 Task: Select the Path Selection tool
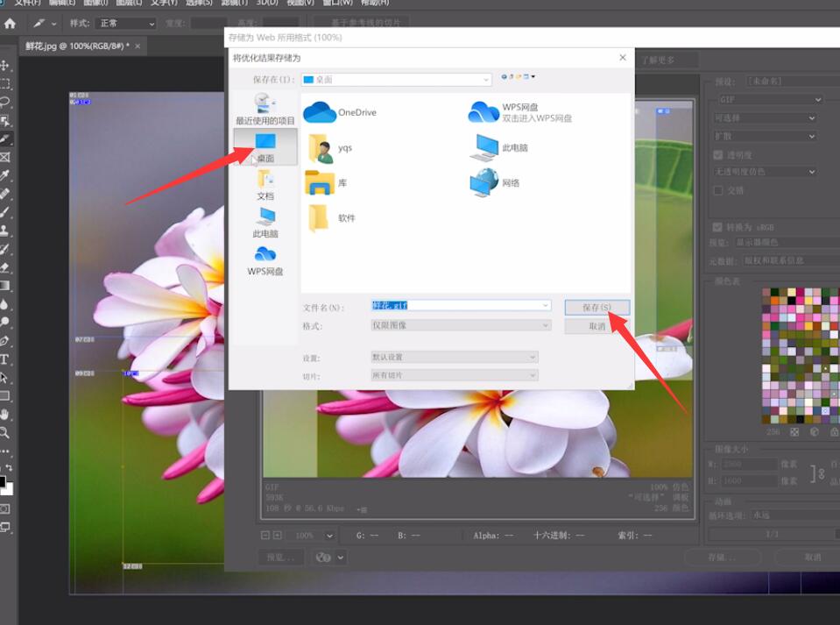point(5,377)
